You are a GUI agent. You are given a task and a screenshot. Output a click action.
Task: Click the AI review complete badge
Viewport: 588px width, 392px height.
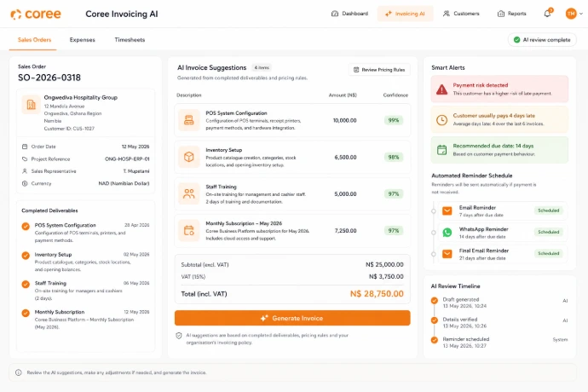pos(542,40)
